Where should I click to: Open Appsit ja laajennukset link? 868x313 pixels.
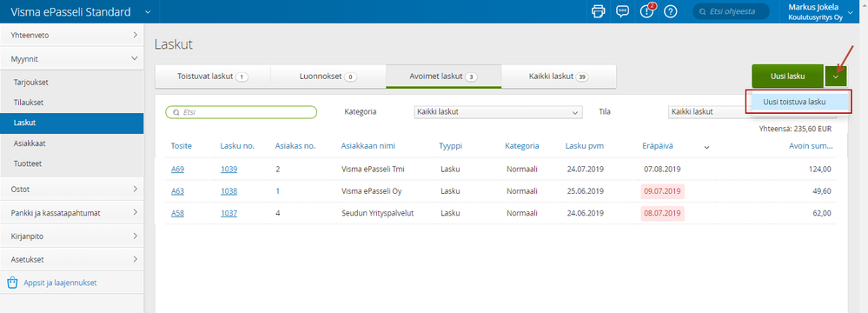coord(60,283)
